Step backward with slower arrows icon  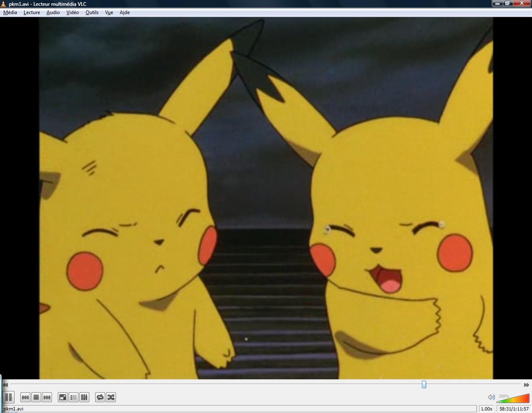[x=5, y=385]
